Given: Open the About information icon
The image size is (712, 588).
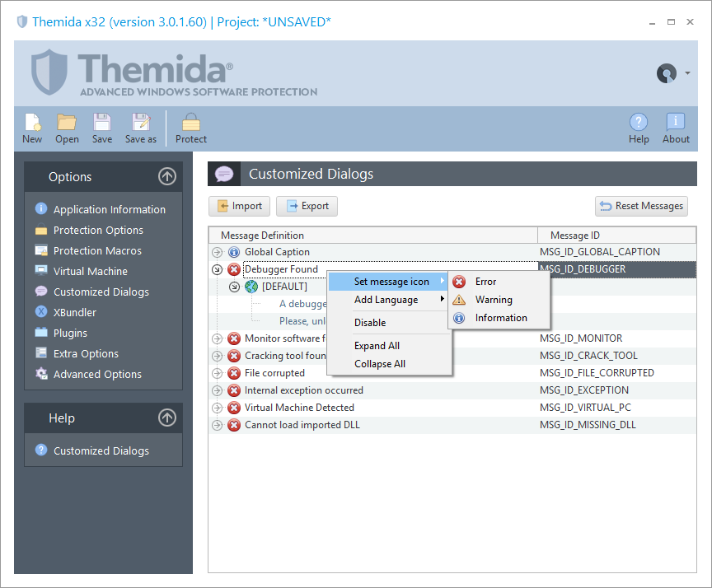Looking at the screenshot, I should click(x=676, y=124).
